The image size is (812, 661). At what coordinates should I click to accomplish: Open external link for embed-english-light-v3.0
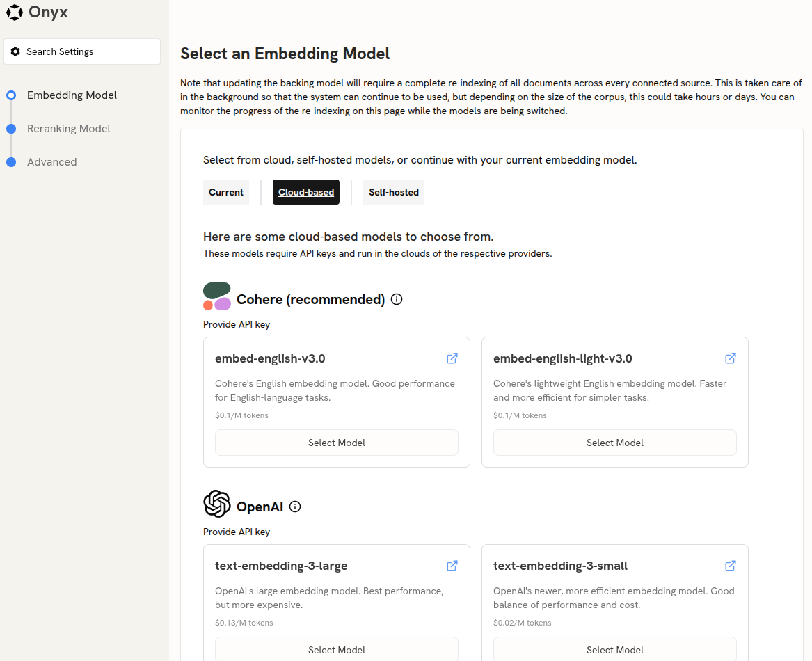click(x=731, y=358)
